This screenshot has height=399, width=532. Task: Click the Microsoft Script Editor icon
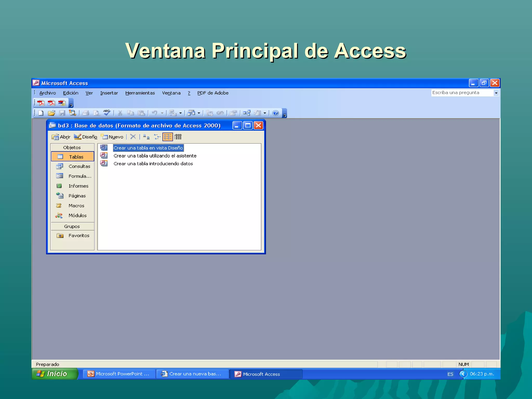220,113
